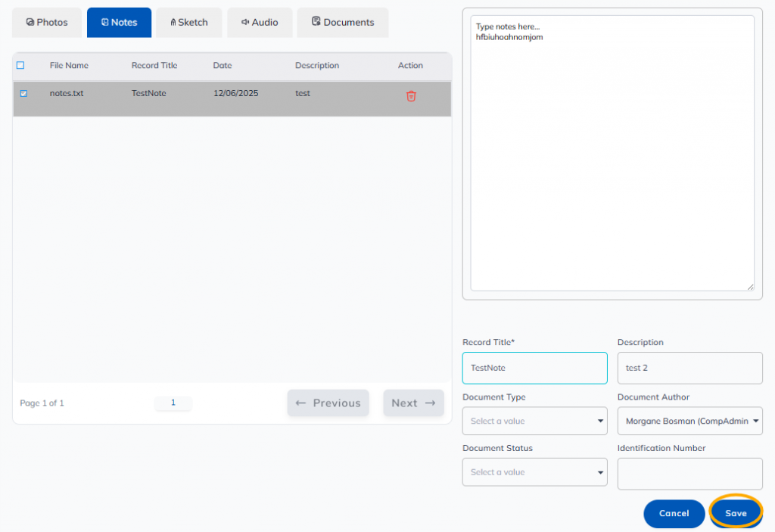This screenshot has height=532, width=775.
Task: Switch to the Sketch tab
Action: 189,23
